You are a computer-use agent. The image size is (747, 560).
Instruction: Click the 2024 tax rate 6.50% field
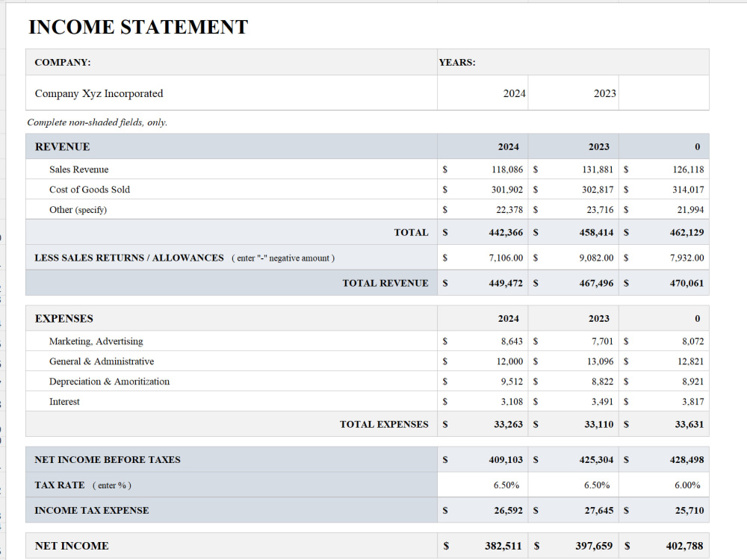pos(483,485)
